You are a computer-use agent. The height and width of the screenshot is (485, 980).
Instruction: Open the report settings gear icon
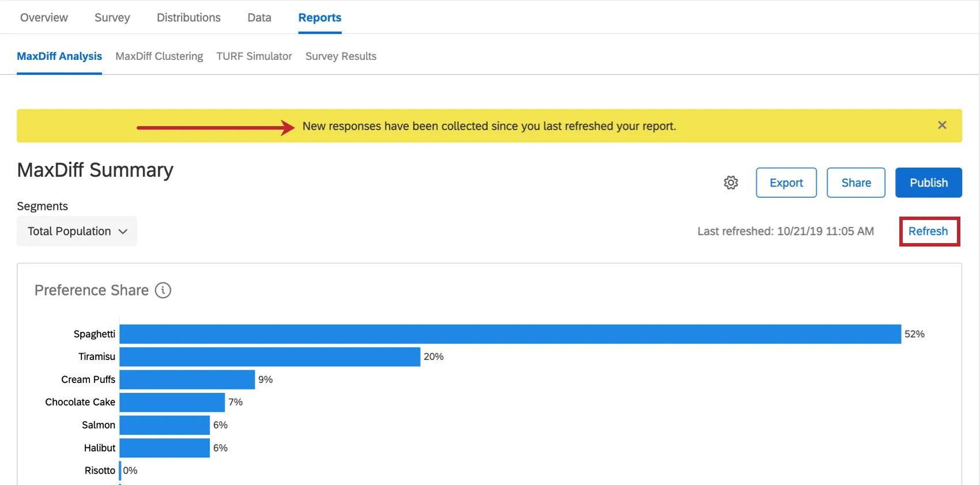[731, 183]
